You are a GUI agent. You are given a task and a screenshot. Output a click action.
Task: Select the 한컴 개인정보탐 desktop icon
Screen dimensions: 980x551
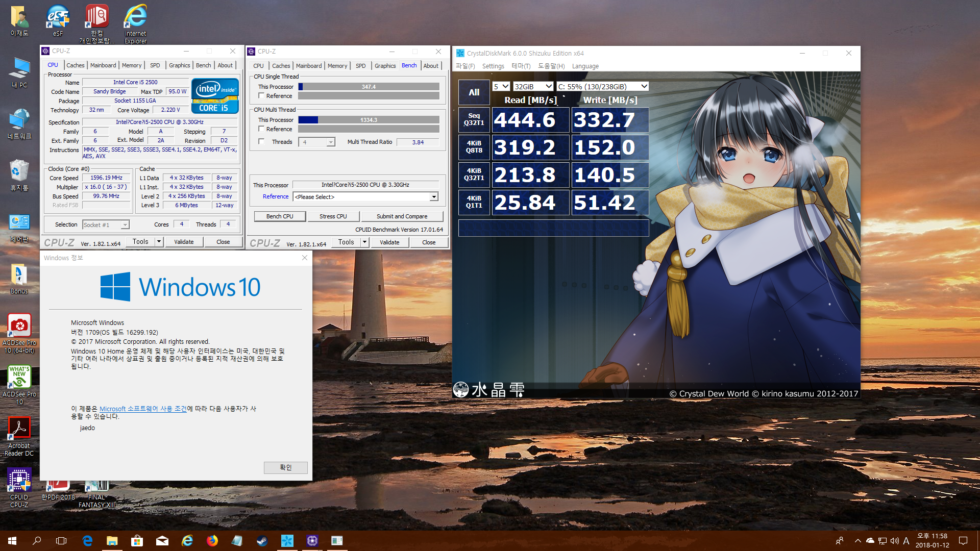pyautogui.click(x=96, y=23)
